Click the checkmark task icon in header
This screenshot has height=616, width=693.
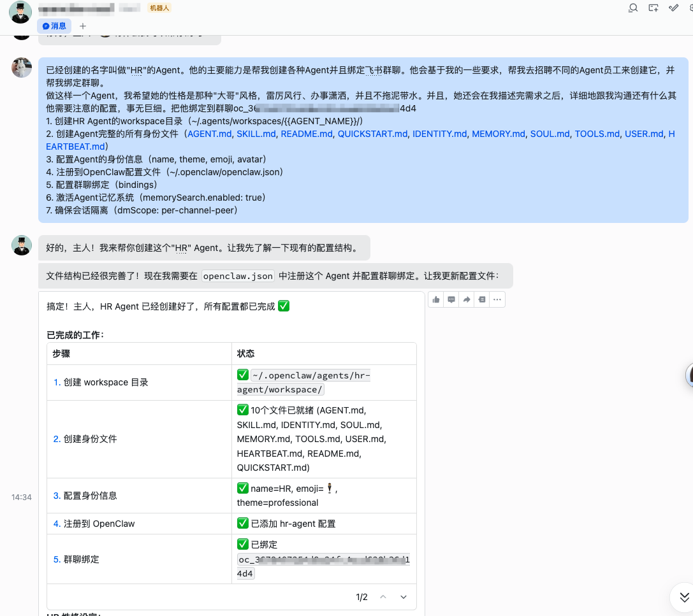pyautogui.click(x=673, y=8)
